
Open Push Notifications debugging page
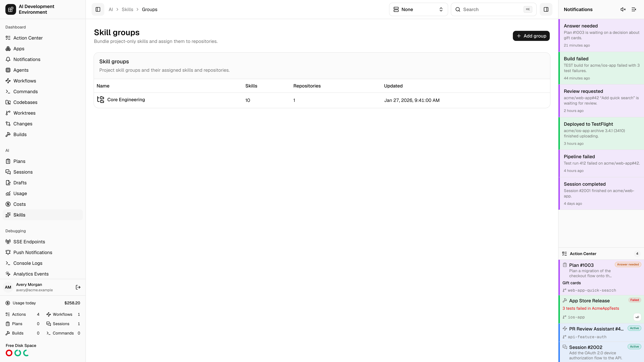tap(43, 253)
